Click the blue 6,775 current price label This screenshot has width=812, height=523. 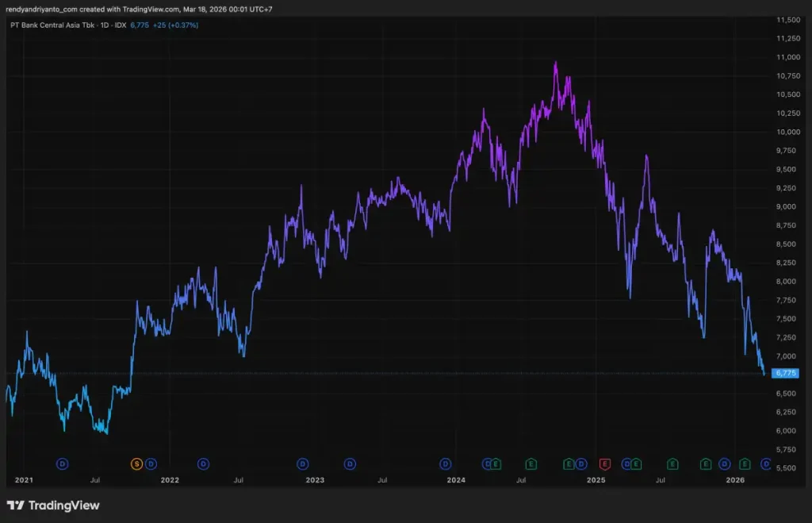point(783,373)
